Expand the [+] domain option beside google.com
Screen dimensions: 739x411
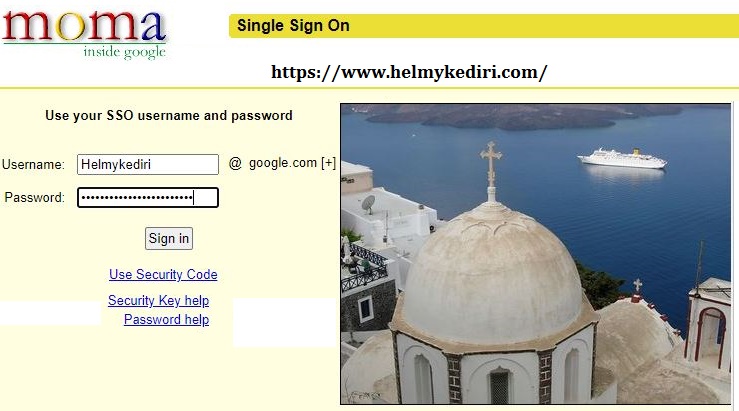click(x=328, y=163)
